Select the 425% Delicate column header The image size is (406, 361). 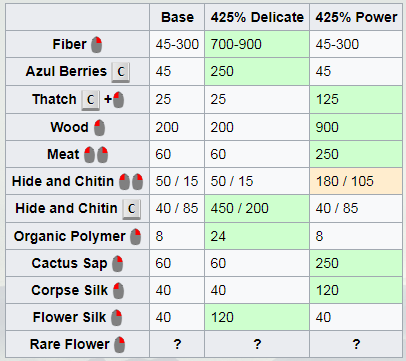pyautogui.click(x=257, y=17)
